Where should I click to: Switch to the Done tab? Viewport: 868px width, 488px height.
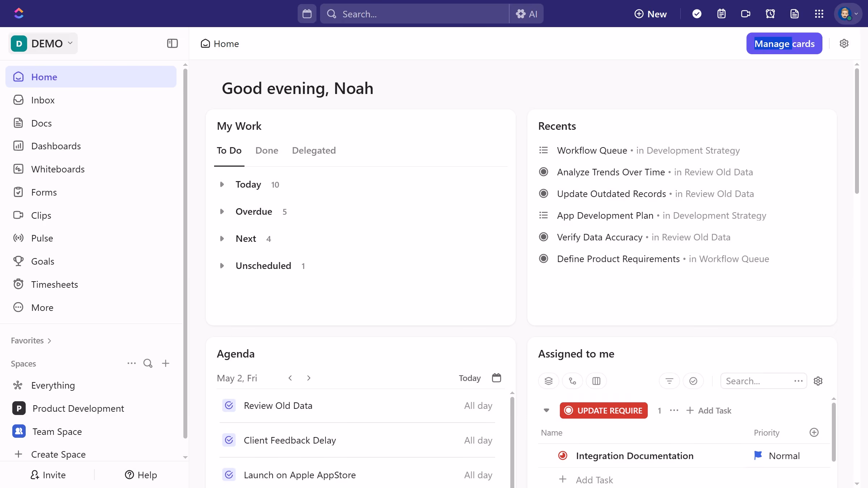coord(267,150)
